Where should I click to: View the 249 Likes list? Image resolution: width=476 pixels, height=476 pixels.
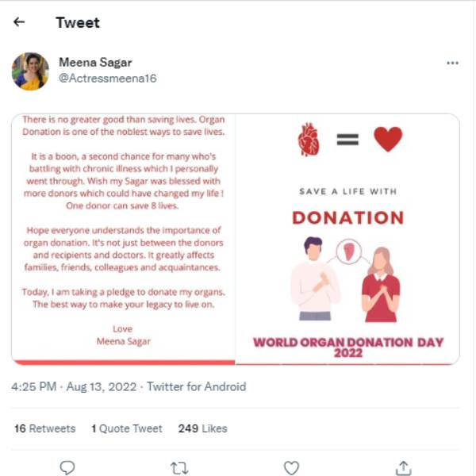pos(202,428)
